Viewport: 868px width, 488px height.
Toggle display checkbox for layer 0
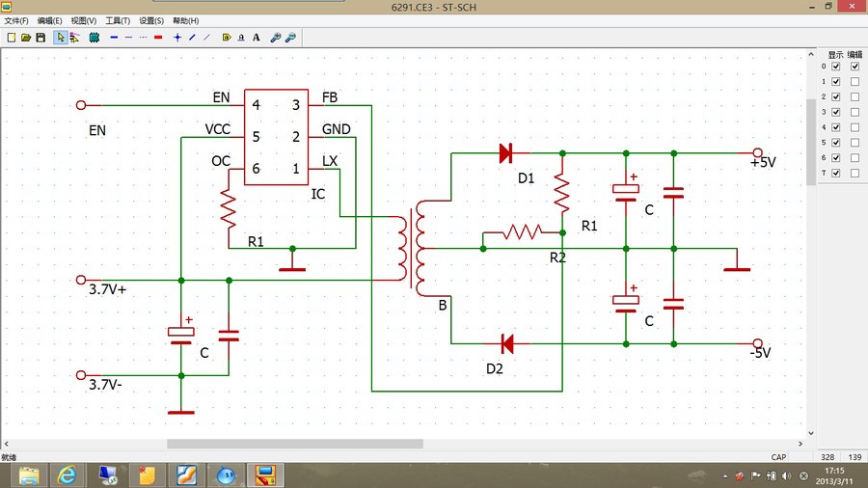tap(836, 67)
